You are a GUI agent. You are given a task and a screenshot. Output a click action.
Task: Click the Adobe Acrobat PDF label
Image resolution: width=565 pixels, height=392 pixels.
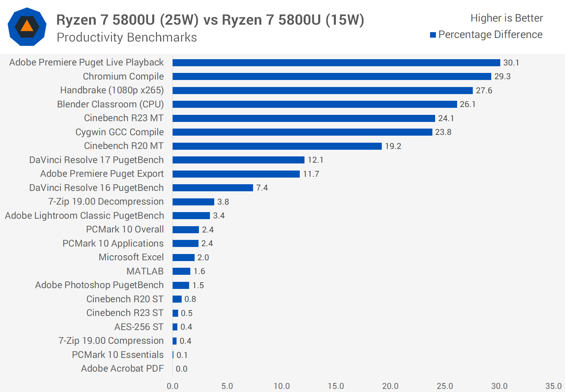pos(122,368)
